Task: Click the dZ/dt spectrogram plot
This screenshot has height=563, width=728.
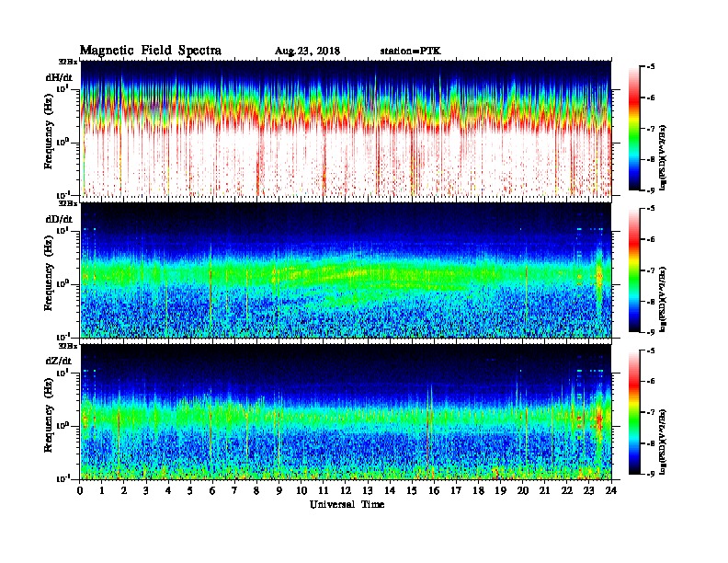Action: tap(347, 412)
